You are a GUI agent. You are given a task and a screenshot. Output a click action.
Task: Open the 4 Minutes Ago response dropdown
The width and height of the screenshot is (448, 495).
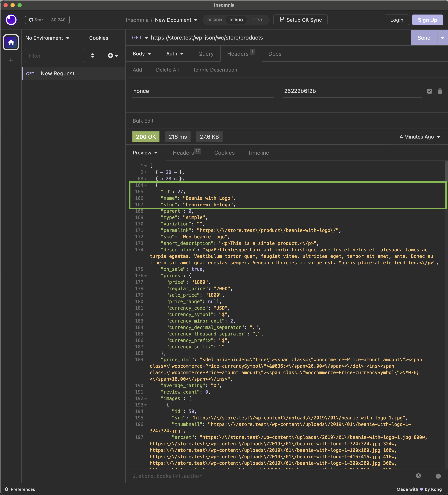point(420,137)
